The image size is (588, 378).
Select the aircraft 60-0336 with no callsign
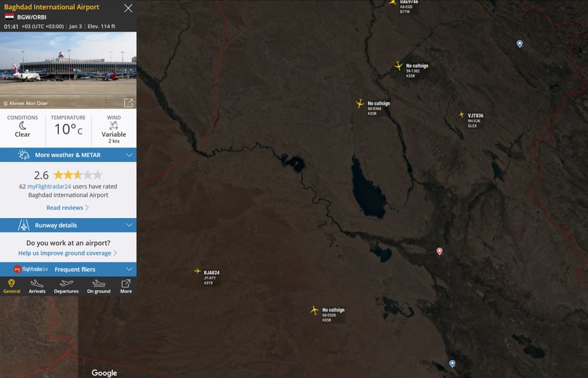tap(315, 310)
